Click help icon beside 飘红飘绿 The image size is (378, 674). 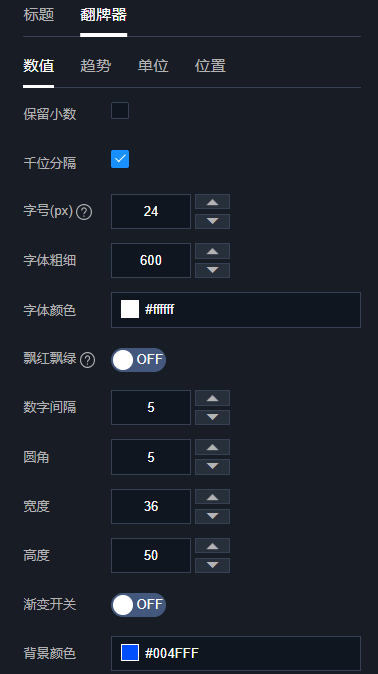[87, 360]
